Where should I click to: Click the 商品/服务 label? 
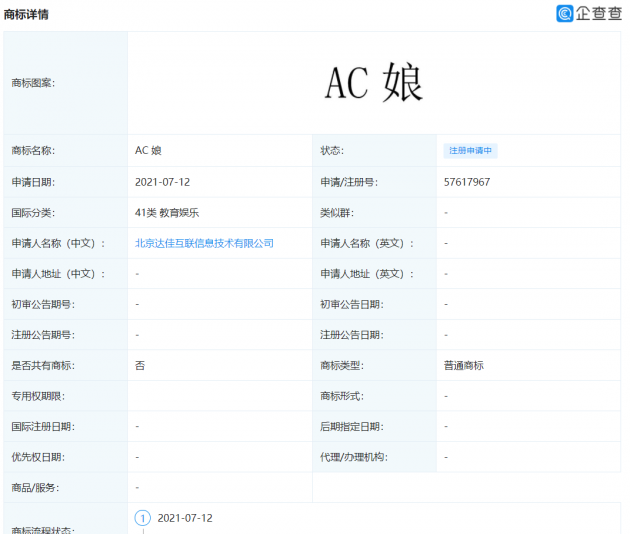coord(35,487)
